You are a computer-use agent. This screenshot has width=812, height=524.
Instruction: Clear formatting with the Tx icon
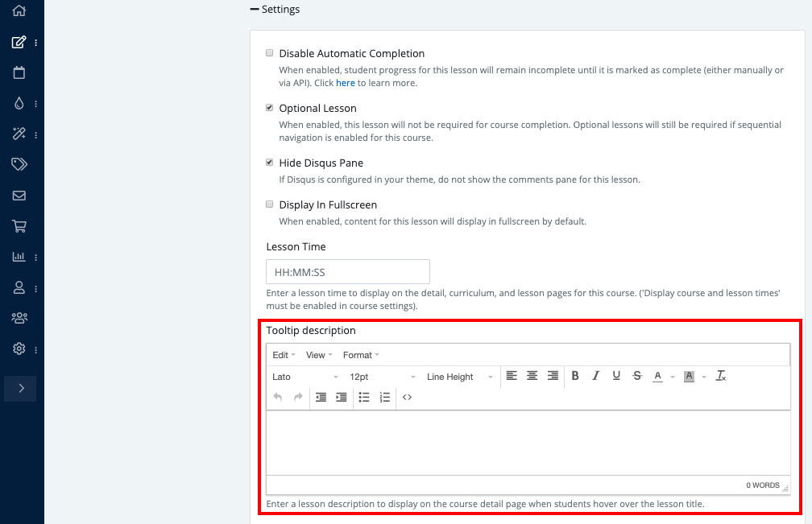point(721,376)
